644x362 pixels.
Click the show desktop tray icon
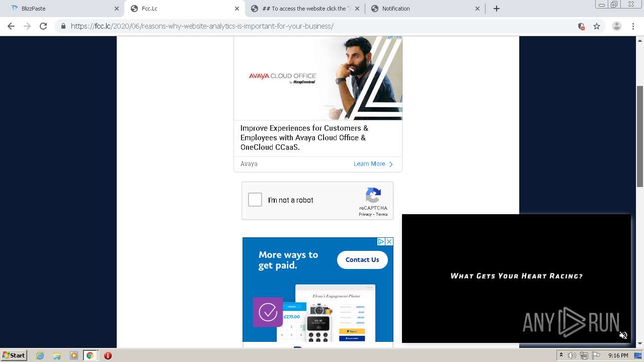pos(637,355)
